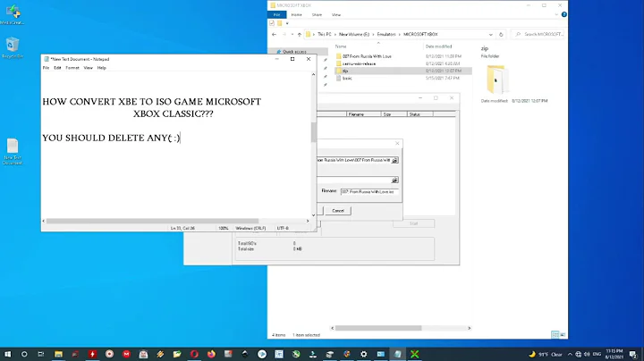Open View menu in Notepad
Image resolution: width=644 pixels, height=361 pixels.
click(x=89, y=68)
